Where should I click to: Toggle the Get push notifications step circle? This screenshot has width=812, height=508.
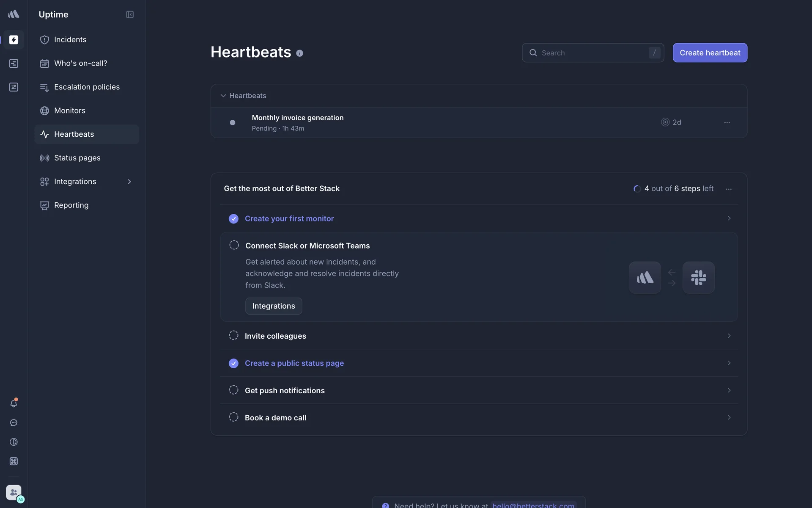(x=233, y=390)
